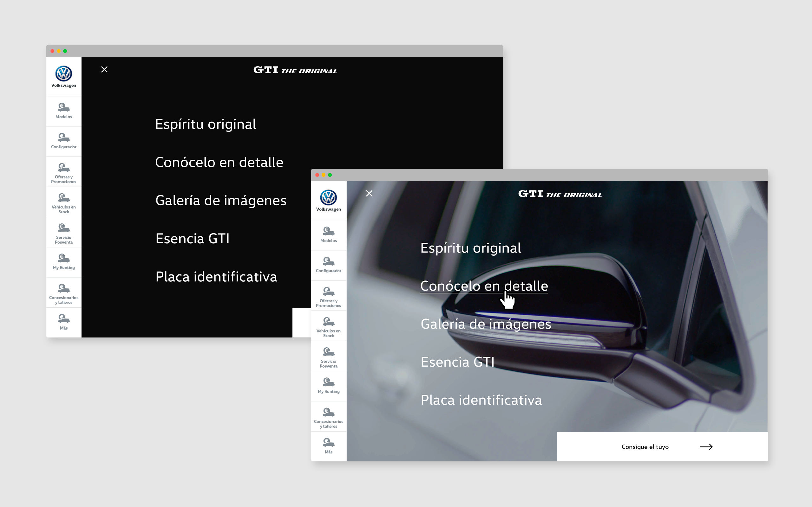Screen dimensions: 812x507
Task: Go to Esencia GTI in the front window
Action: [x=457, y=362]
